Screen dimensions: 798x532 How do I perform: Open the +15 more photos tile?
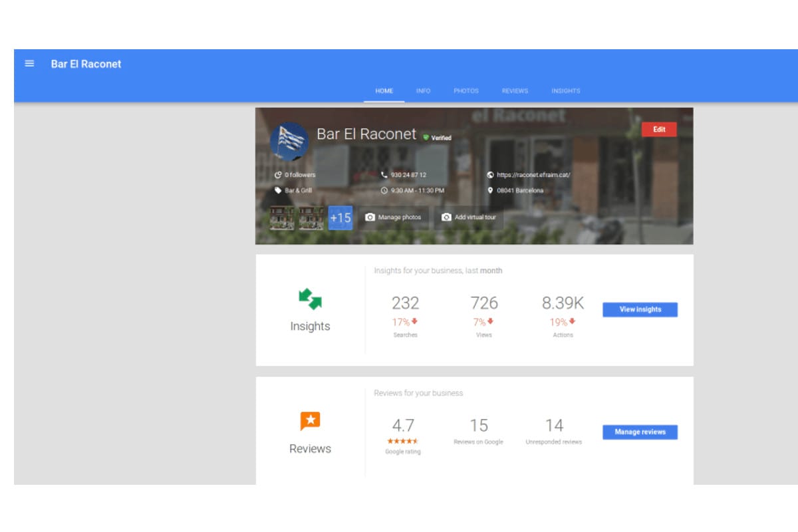pos(340,217)
